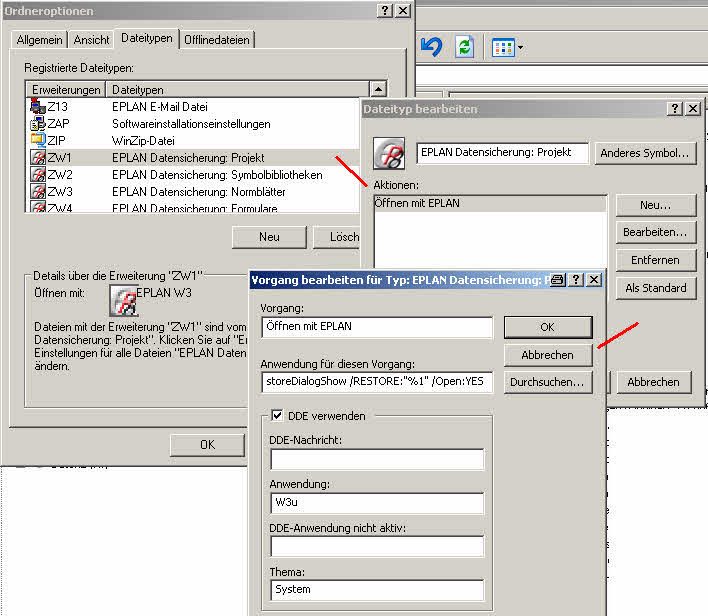Click the help button in Ordneroptionen title bar

tap(384, 10)
